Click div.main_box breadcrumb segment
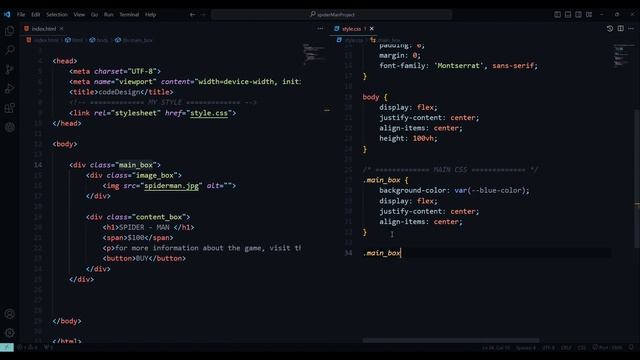Screen dimensions: 640x360 click(x=134, y=40)
